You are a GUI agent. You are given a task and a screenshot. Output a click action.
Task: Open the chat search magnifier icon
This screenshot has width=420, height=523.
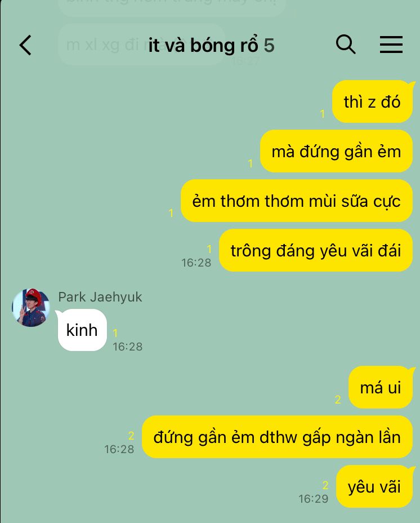point(346,45)
